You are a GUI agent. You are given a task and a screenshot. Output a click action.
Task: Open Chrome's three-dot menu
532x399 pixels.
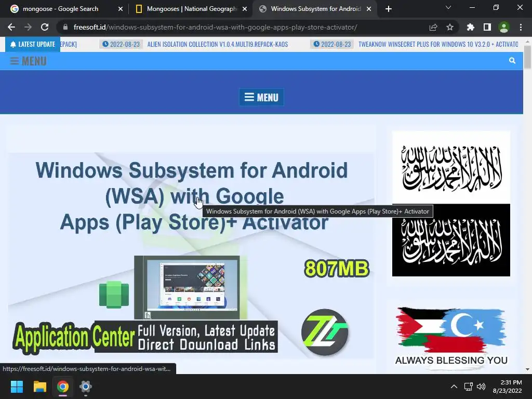[x=521, y=27]
